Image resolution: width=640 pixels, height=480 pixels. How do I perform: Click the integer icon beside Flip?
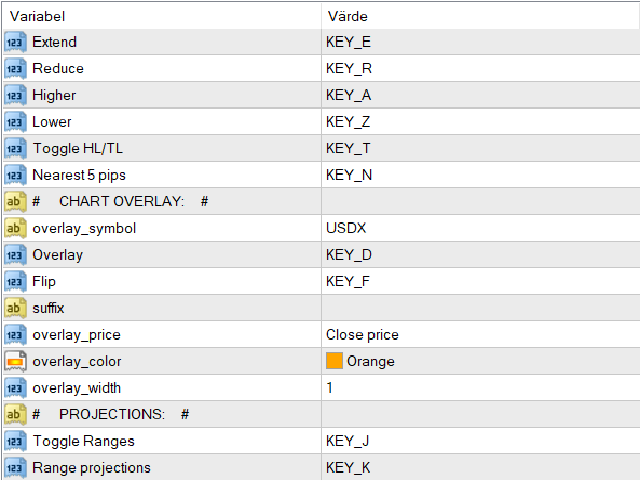point(14,281)
